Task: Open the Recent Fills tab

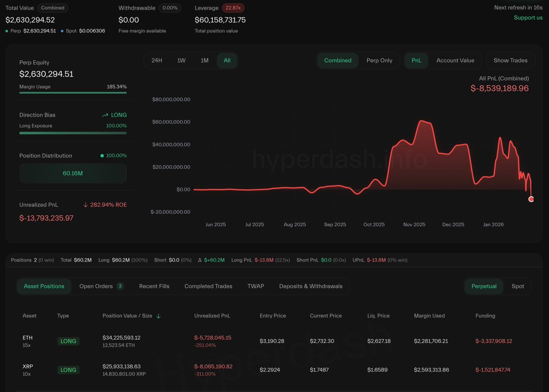Action: pyautogui.click(x=154, y=286)
